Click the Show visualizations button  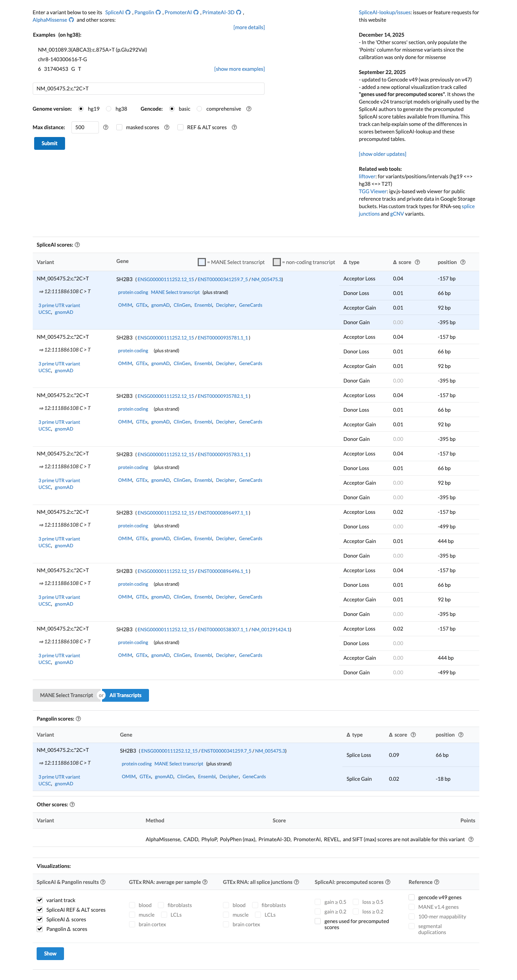click(50, 953)
